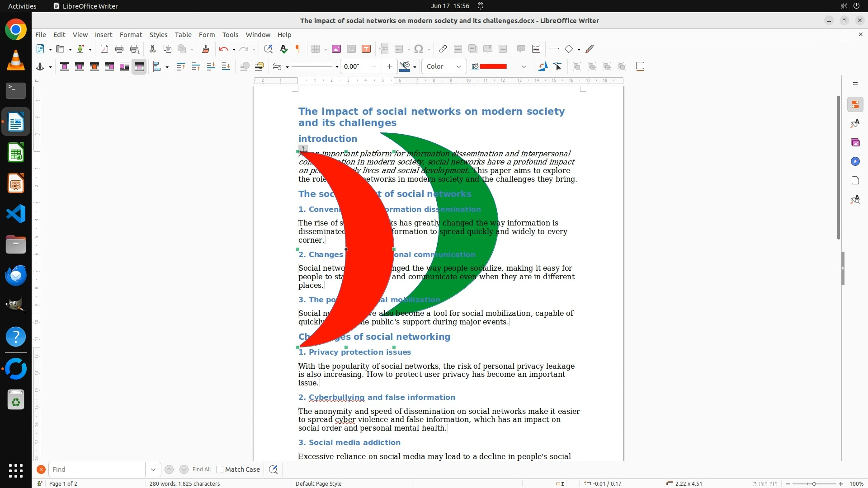The height and width of the screenshot is (488, 868).
Task: Click Default Page Style in status bar
Action: [x=318, y=483]
